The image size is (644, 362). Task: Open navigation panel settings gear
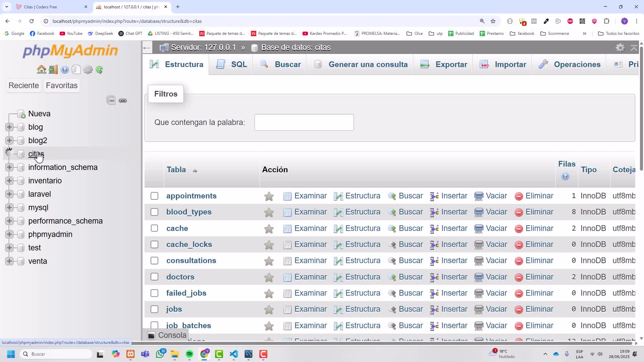pos(88,69)
